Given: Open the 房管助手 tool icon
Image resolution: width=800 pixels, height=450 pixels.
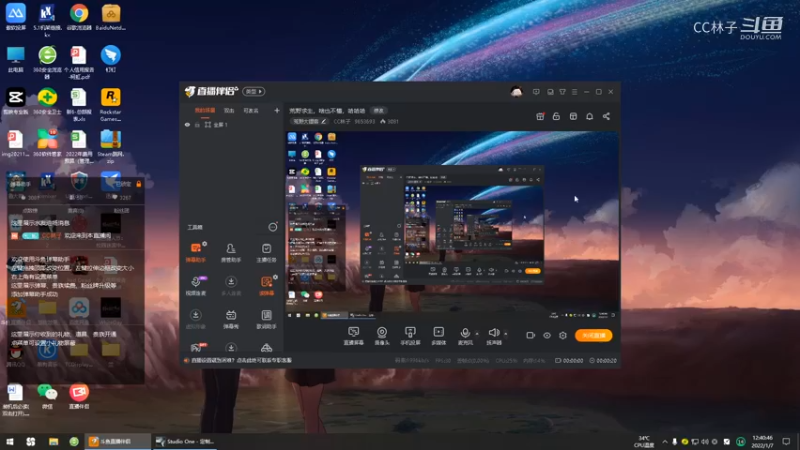Looking at the screenshot, I should [x=231, y=252].
